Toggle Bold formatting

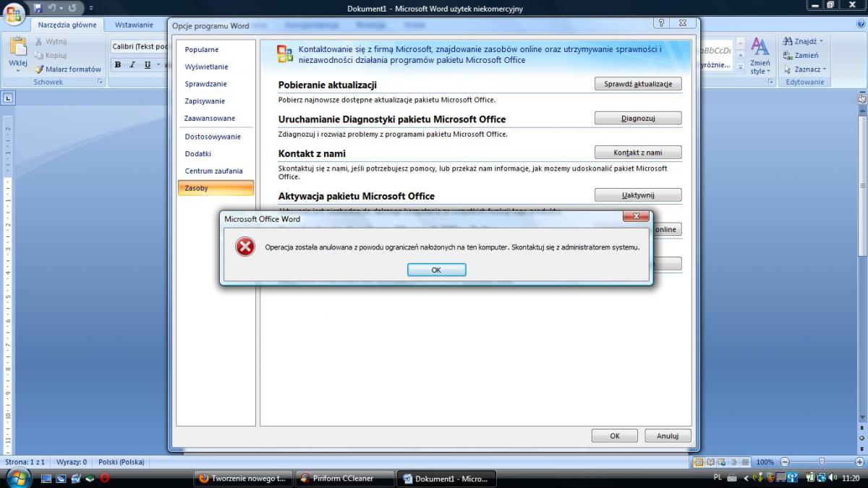pyautogui.click(x=118, y=64)
